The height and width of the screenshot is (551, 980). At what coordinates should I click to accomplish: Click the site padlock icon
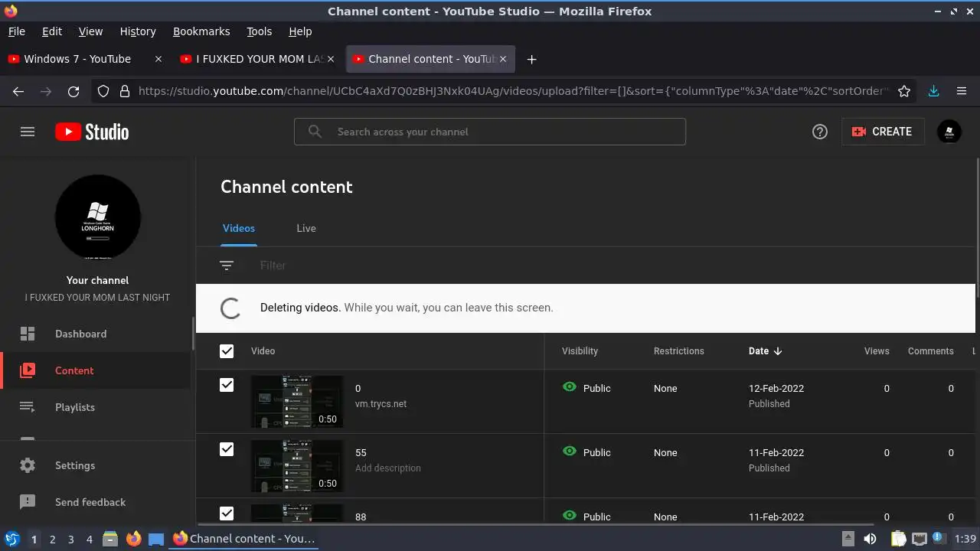pos(124,91)
